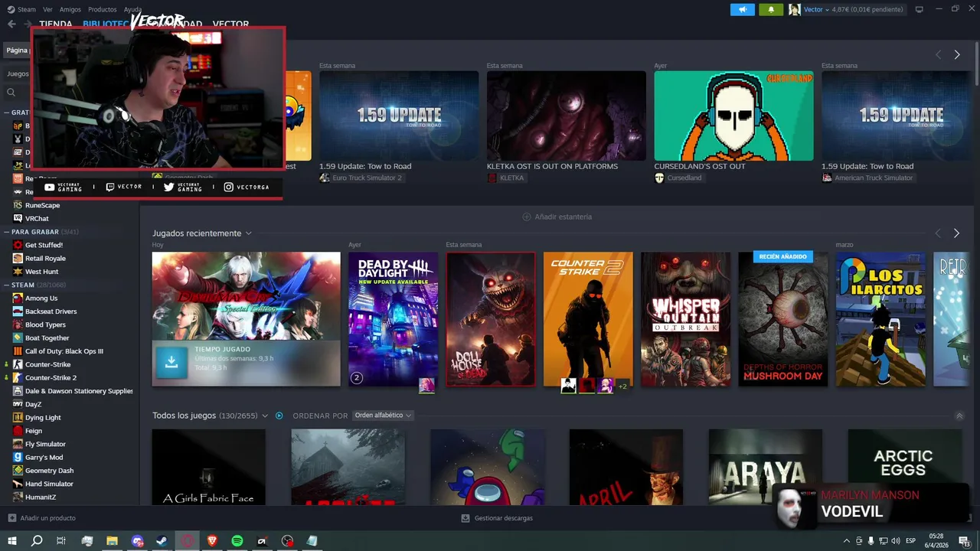Select Get Stuffed! in the library list
Viewport: 980px width, 551px height.
pyautogui.click(x=44, y=245)
